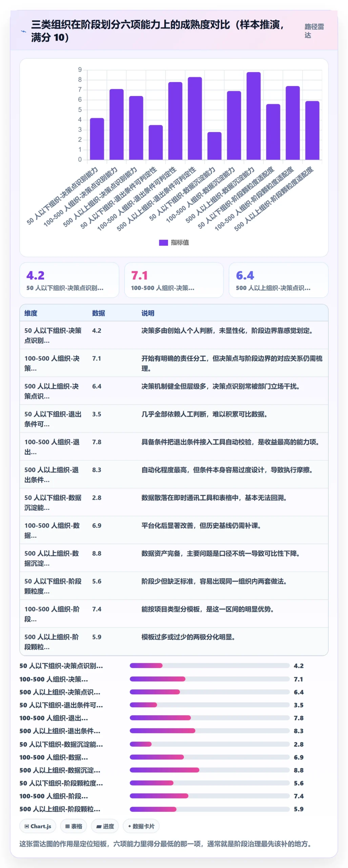Viewport: 348px width, 868px height.
Task: Click the table row label 50 人以下组织-退出条件可…
Action: [x=53, y=419]
